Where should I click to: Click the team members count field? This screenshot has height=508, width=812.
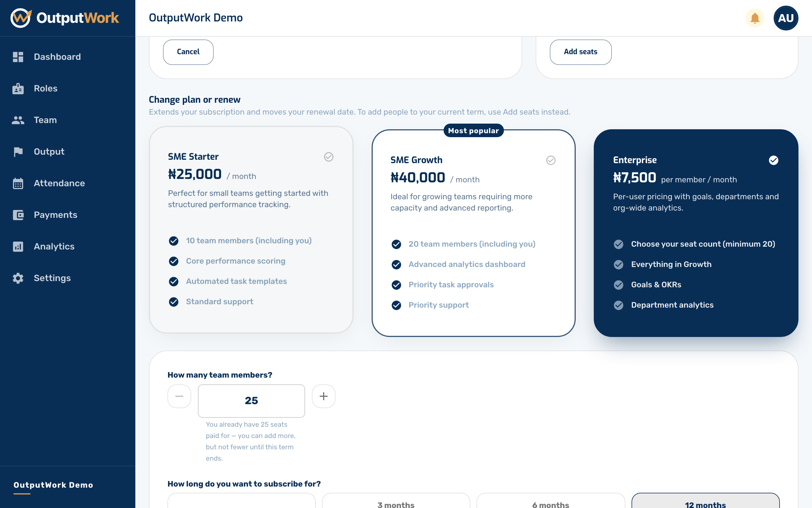click(x=251, y=401)
